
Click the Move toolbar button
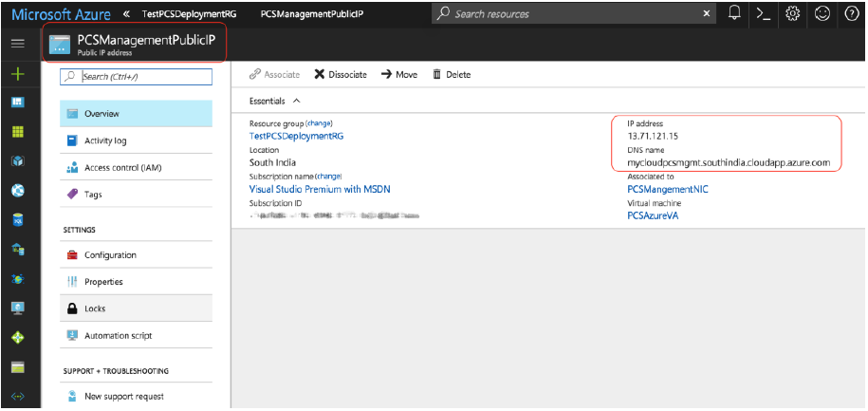[x=399, y=74]
